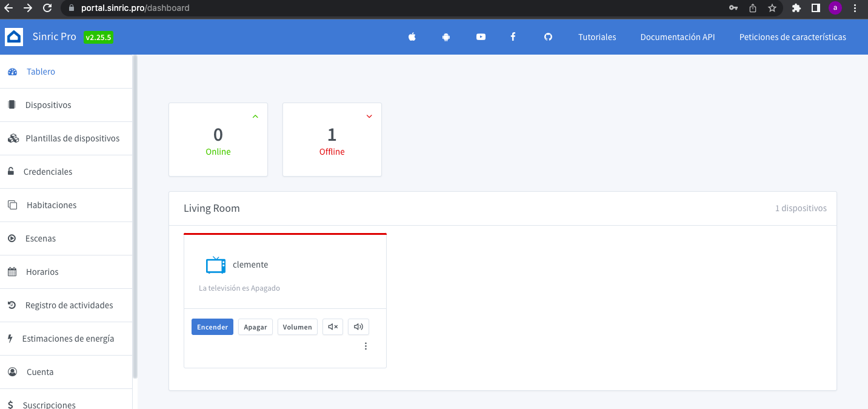Open the Facebook page icon
The height and width of the screenshot is (409, 868).
point(513,37)
